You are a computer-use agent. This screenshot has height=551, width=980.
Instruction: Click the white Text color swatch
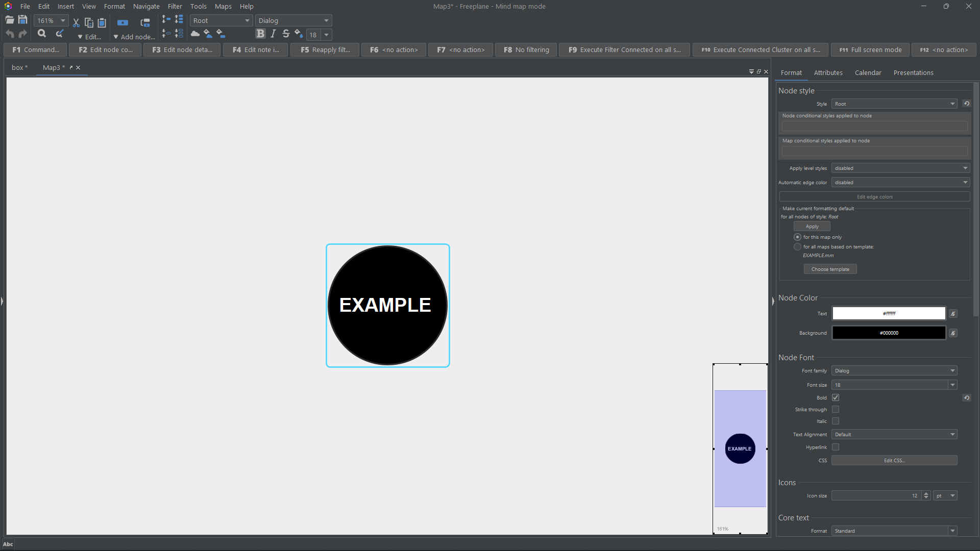(889, 313)
